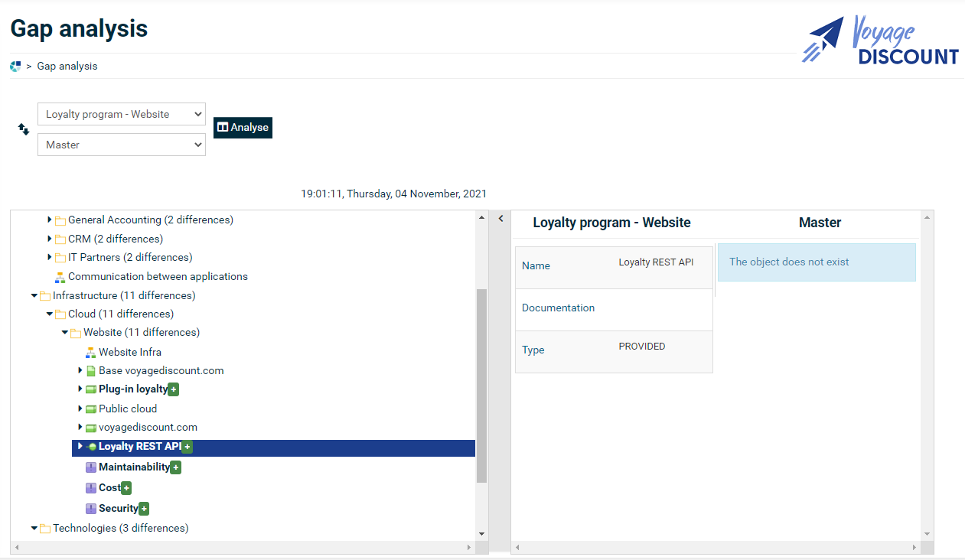Collapse the Cloud tree node
Viewport: 965px width, 560px height.
coord(49,314)
